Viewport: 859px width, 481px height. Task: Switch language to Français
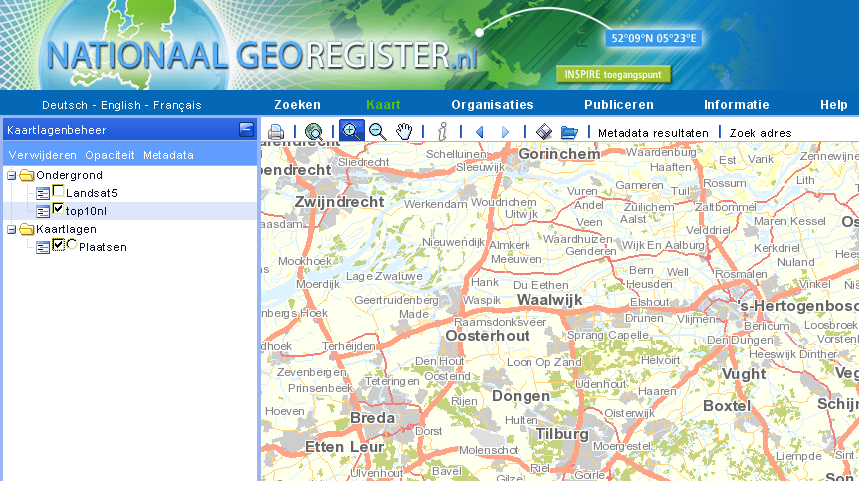(177, 105)
